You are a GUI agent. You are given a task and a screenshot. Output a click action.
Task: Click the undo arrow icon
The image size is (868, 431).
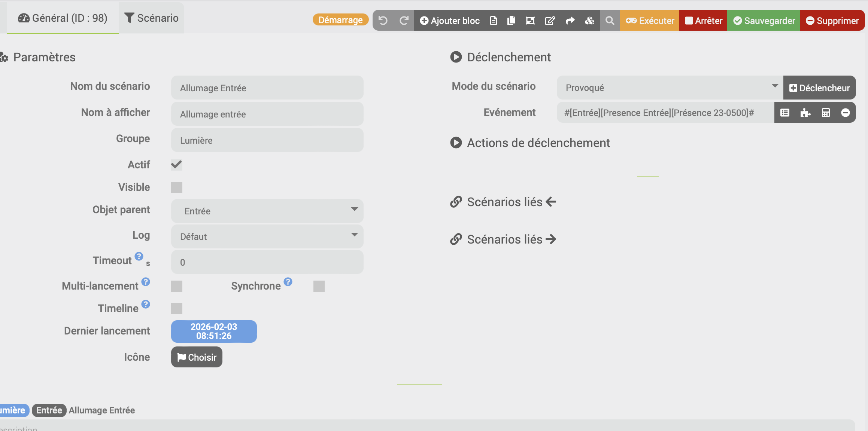(x=383, y=21)
